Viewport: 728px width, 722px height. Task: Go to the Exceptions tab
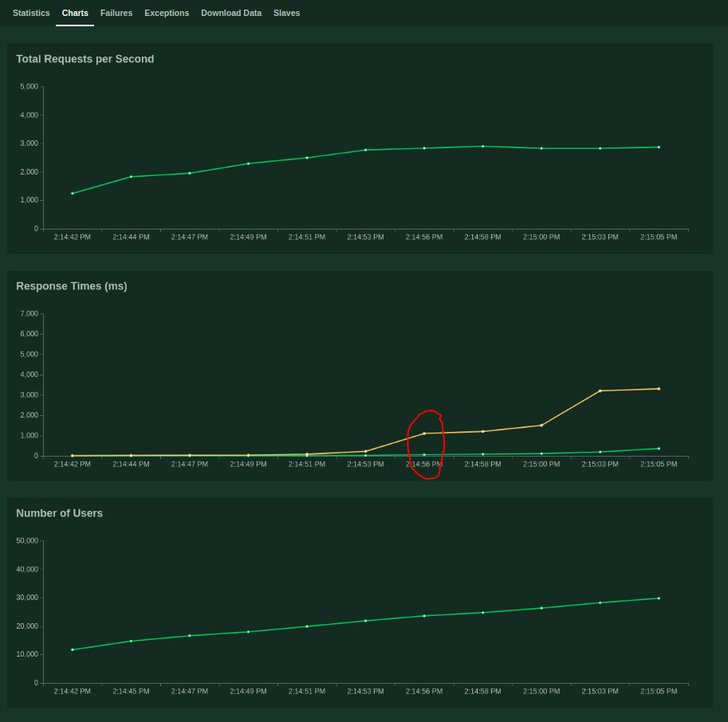(167, 13)
